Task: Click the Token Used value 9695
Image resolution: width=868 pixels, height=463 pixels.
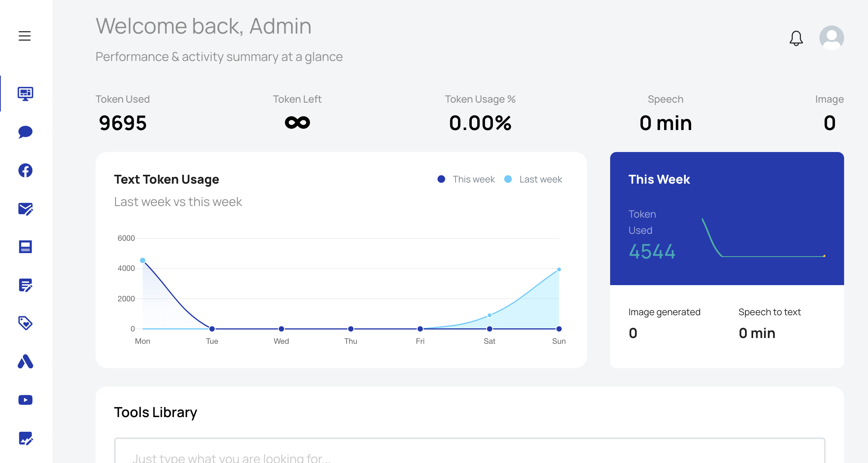Action: tap(123, 123)
